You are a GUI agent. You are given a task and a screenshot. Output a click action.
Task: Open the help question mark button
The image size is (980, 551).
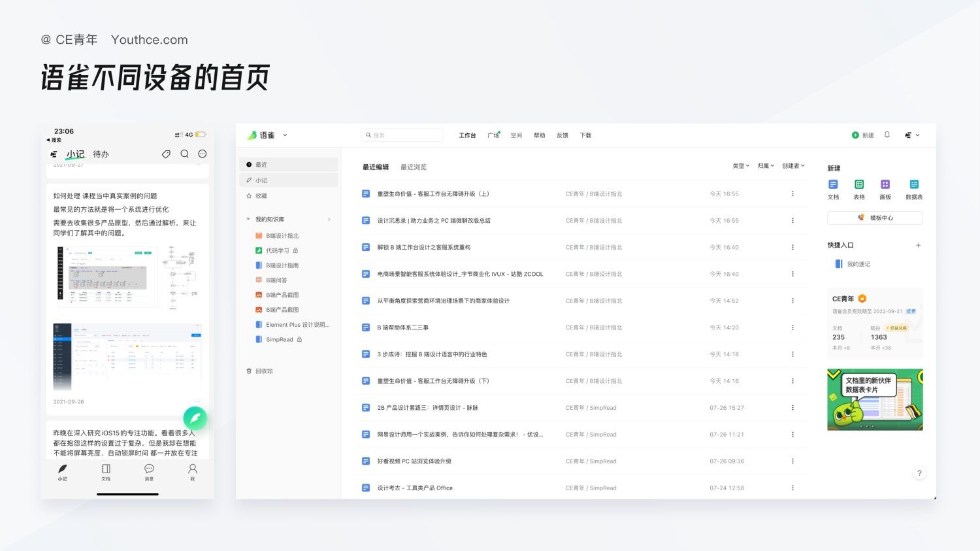(919, 473)
